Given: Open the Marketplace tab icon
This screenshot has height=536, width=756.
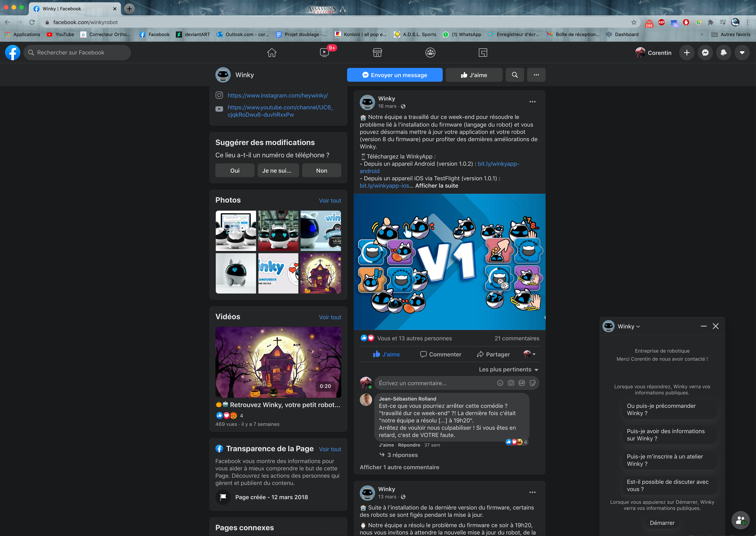Looking at the screenshot, I should 377,53.
